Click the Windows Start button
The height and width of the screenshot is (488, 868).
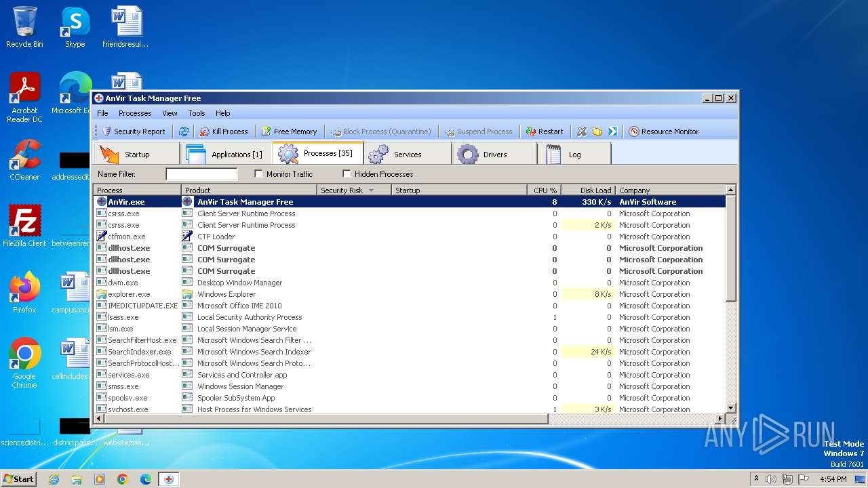(x=19, y=479)
